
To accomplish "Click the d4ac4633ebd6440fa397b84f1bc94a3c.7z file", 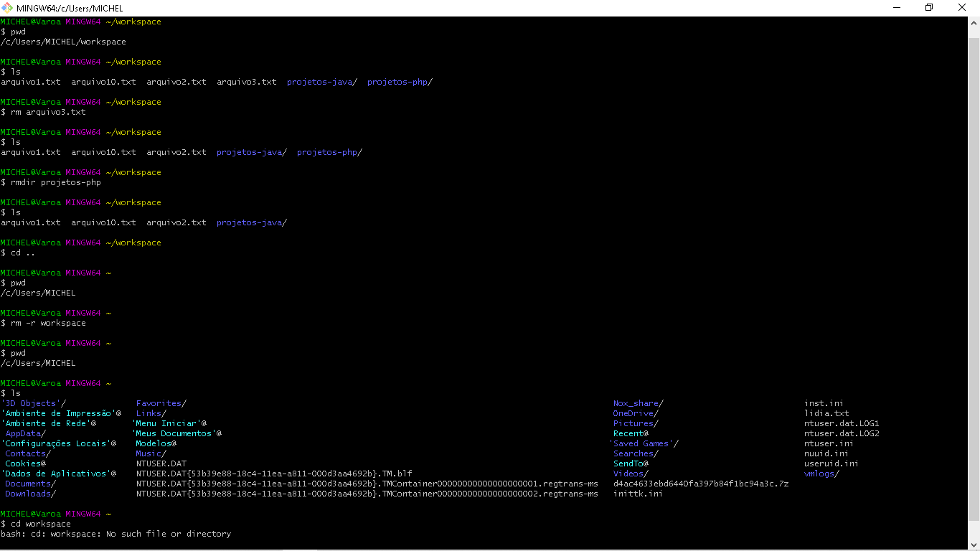I will [701, 484].
